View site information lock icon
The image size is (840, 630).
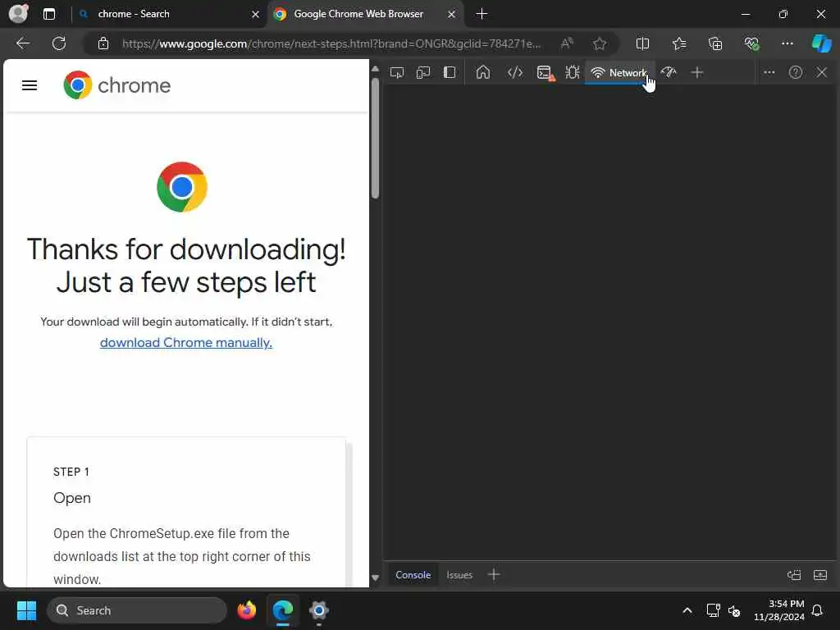point(103,43)
